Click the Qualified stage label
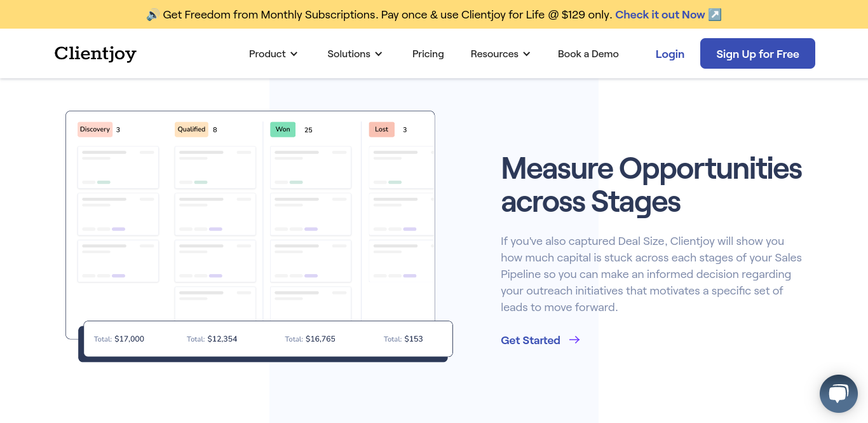Screen dimensions: 868x423 pyautogui.click(x=191, y=129)
